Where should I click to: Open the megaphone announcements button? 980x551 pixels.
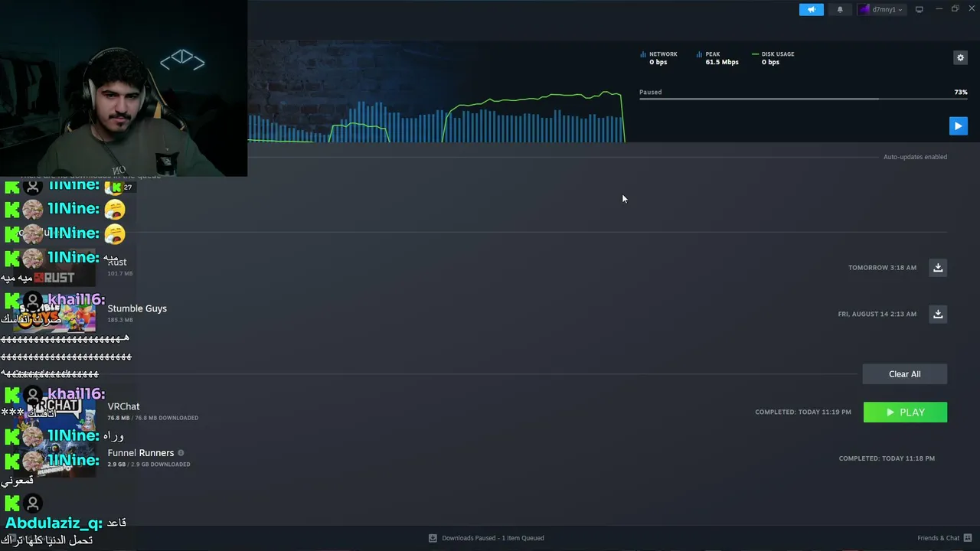point(812,10)
